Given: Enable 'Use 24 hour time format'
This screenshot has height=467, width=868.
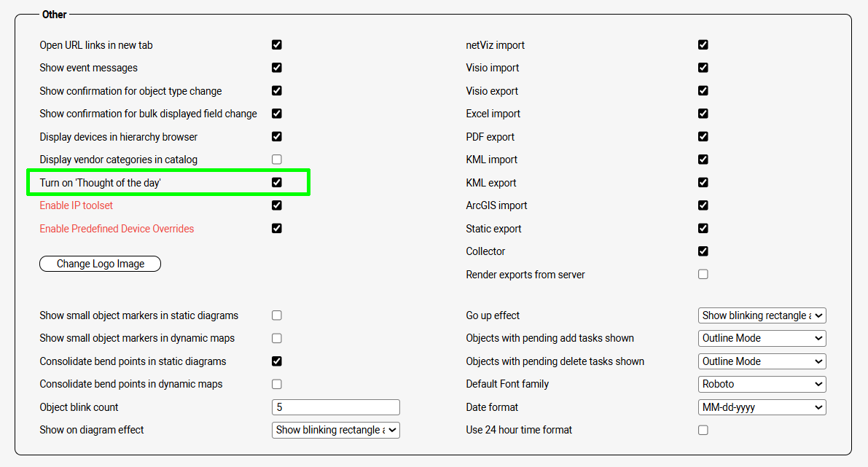Looking at the screenshot, I should (x=703, y=430).
